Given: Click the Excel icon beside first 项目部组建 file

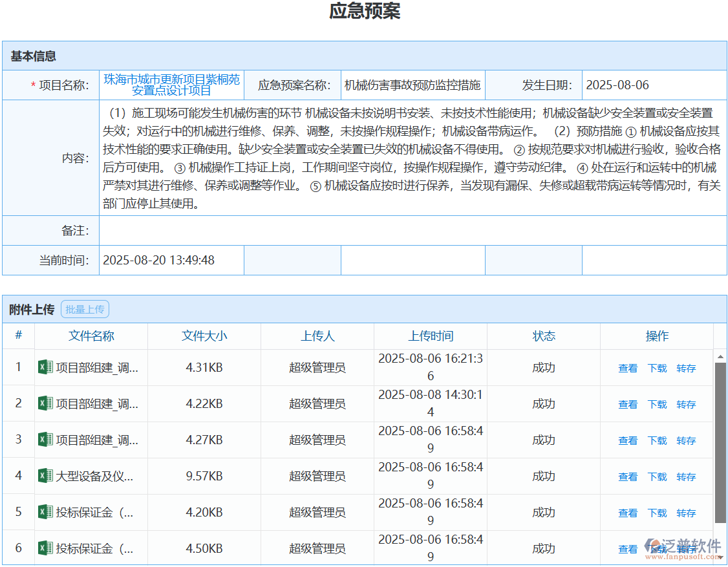Looking at the screenshot, I should point(44,367).
